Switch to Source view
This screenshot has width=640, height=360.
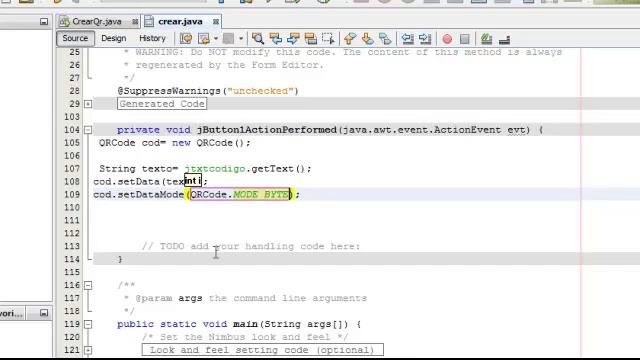point(75,38)
